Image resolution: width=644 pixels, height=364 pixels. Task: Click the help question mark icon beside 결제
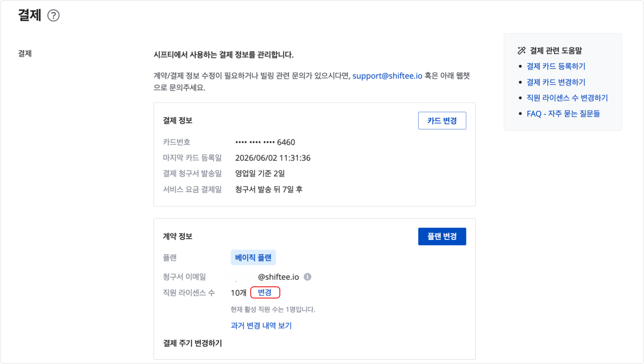tap(53, 15)
